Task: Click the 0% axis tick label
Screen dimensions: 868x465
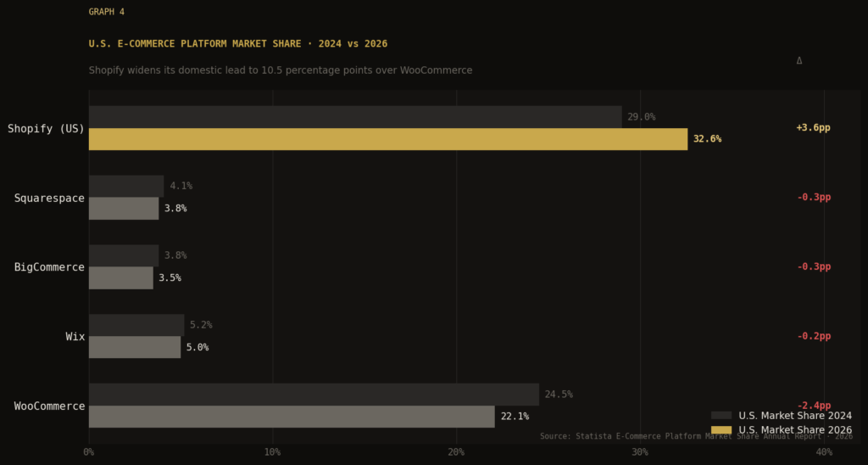Action: tap(88, 452)
